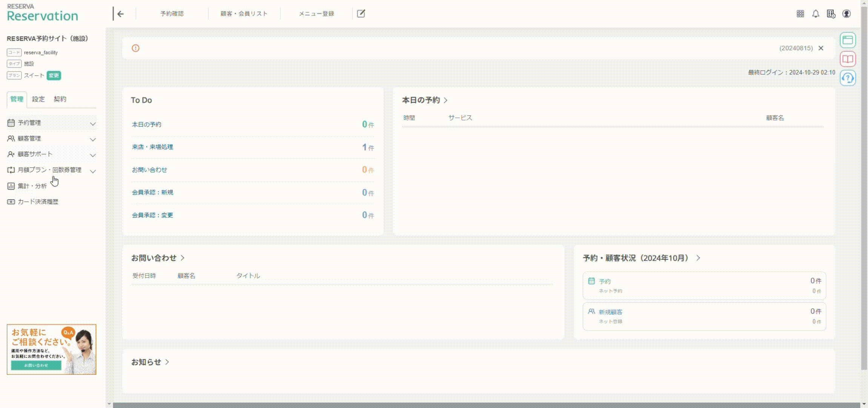Click the 集計・分析 chart icon
The height and width of the screenshot is (408, 868).
pyautogui.click(x=11, y=186)
